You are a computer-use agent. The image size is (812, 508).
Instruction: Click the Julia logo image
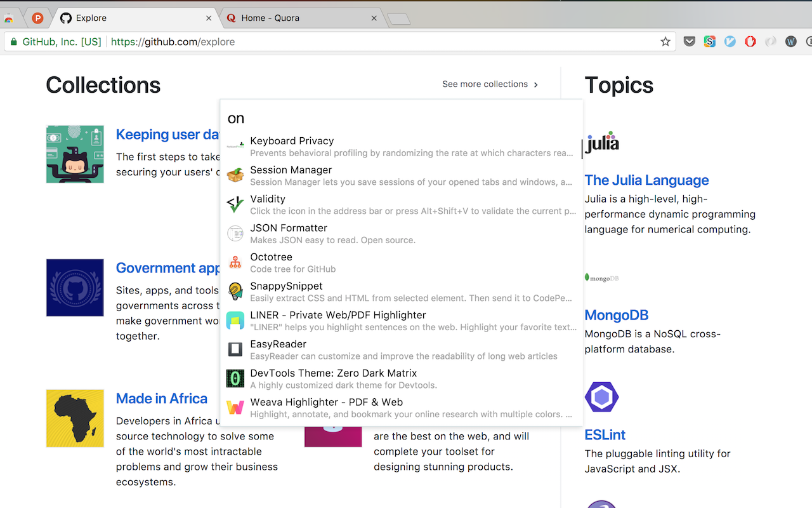[x=602, y=142]
